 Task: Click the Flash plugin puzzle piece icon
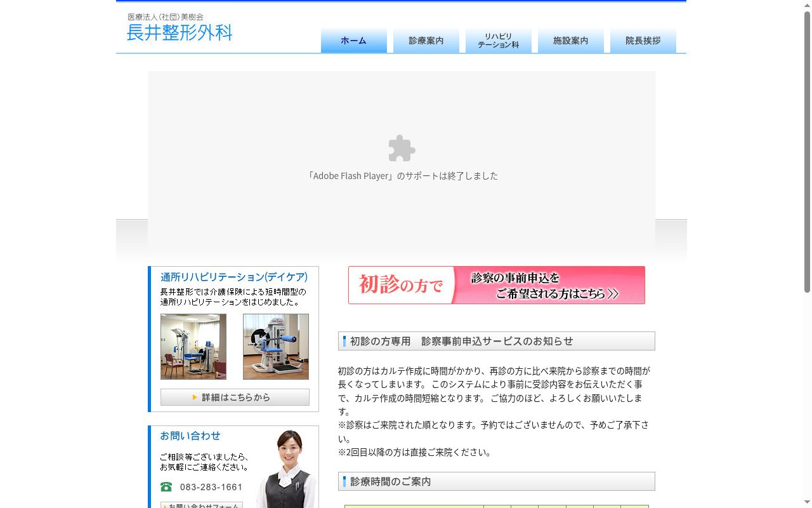coord(402,148)
